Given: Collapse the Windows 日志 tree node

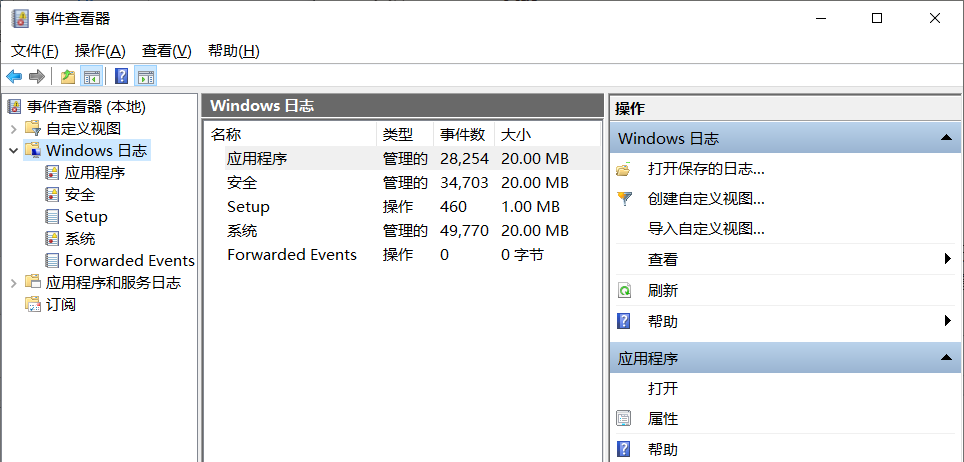Looking at the screenshot, I should click(14, 150).
